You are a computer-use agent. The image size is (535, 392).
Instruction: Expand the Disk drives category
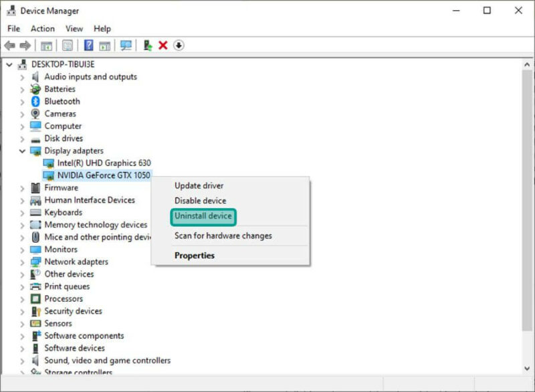pyautogui.click(x=22, y=139)
